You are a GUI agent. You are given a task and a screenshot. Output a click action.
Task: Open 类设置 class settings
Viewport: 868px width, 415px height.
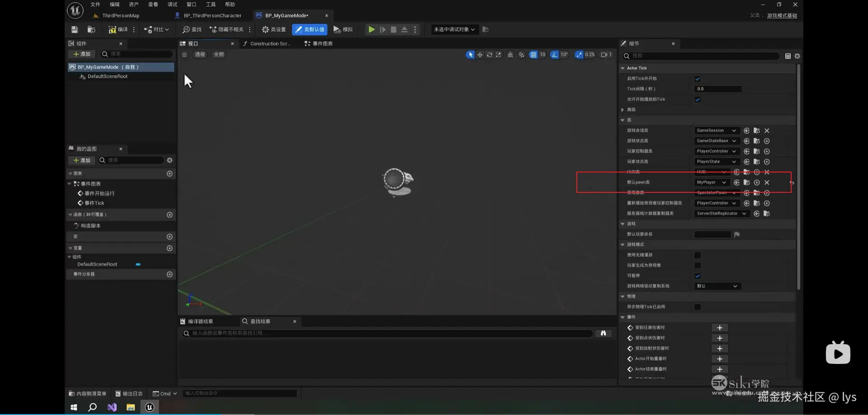[x=274, y=29]
